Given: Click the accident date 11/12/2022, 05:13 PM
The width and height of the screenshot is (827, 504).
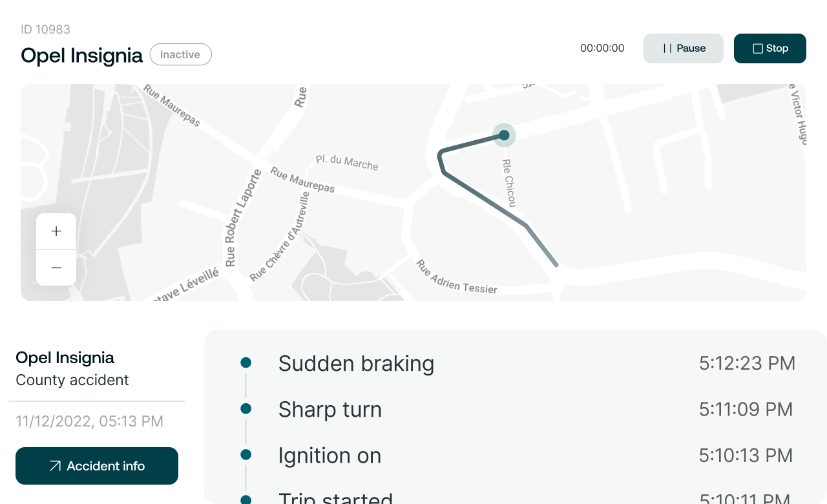Looking at the screenshot, I should point(89,422).
